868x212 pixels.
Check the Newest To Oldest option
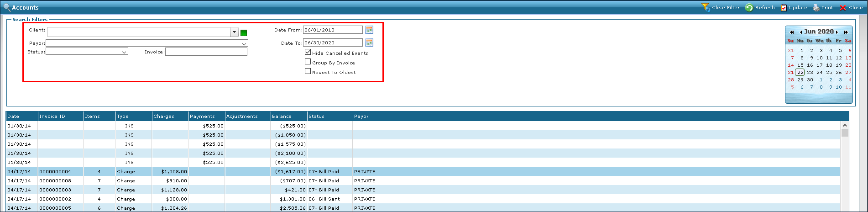pos(308,71)
